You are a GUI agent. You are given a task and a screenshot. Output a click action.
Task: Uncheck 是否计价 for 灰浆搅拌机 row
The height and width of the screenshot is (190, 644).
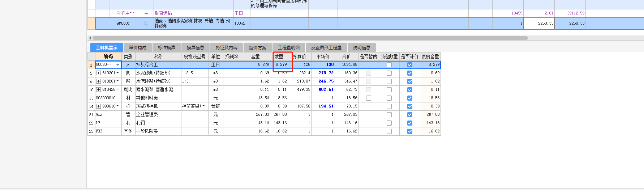[410, 106]
